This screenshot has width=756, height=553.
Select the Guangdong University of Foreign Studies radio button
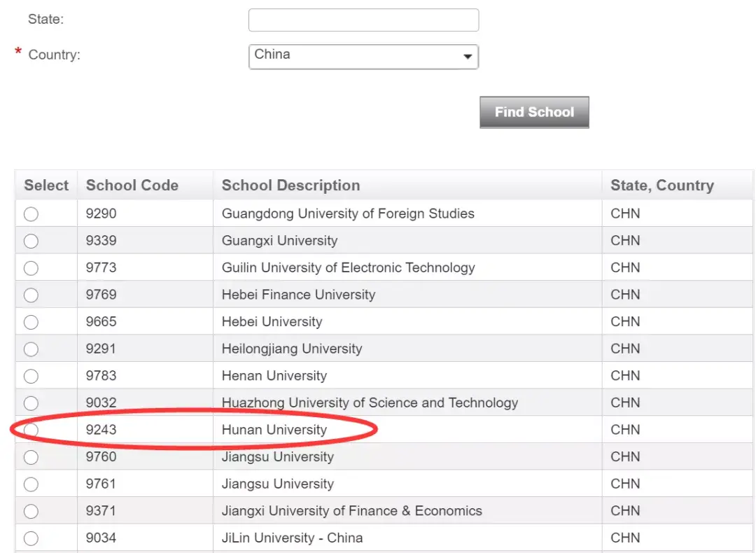click(x=31, y=214)
